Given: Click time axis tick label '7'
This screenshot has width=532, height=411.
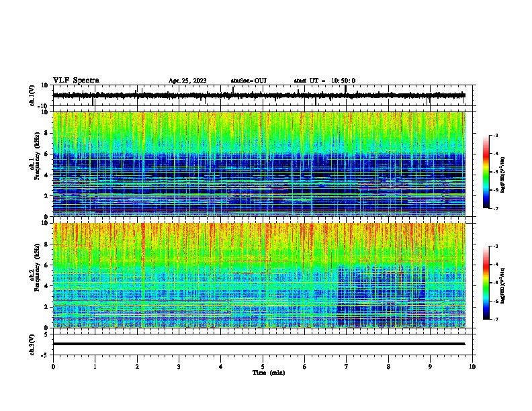Looking at the screenshot, I should (347, 367).
